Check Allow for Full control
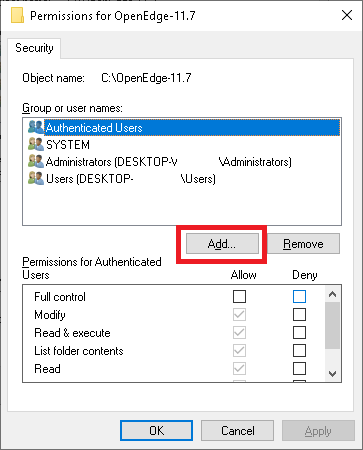Screen dimensions: 363x450 click(x=239, y=296)
